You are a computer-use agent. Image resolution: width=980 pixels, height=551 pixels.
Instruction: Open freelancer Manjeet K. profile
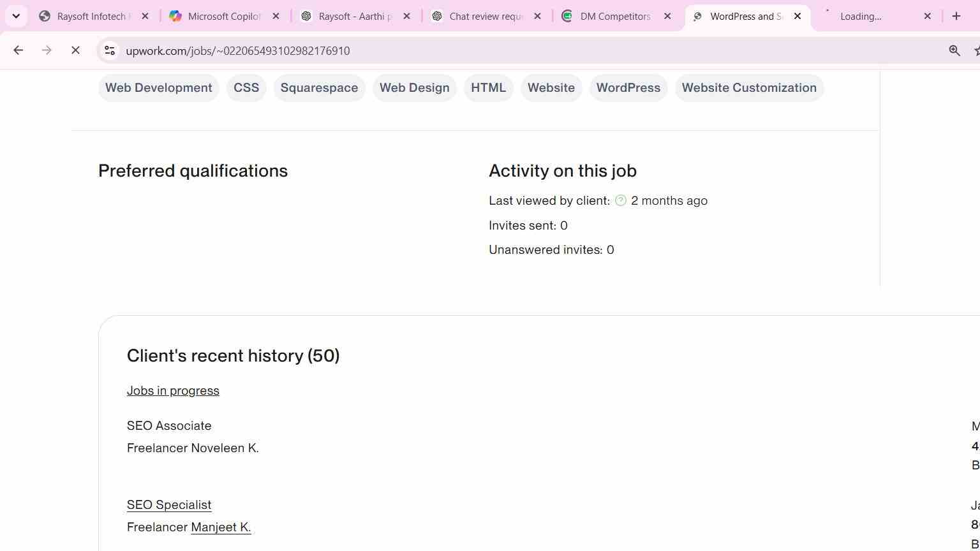click(x=221, y=527)
